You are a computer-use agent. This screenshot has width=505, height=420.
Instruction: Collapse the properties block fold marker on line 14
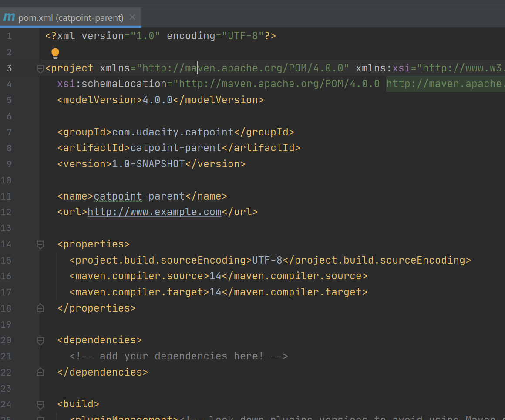point(40,244)
